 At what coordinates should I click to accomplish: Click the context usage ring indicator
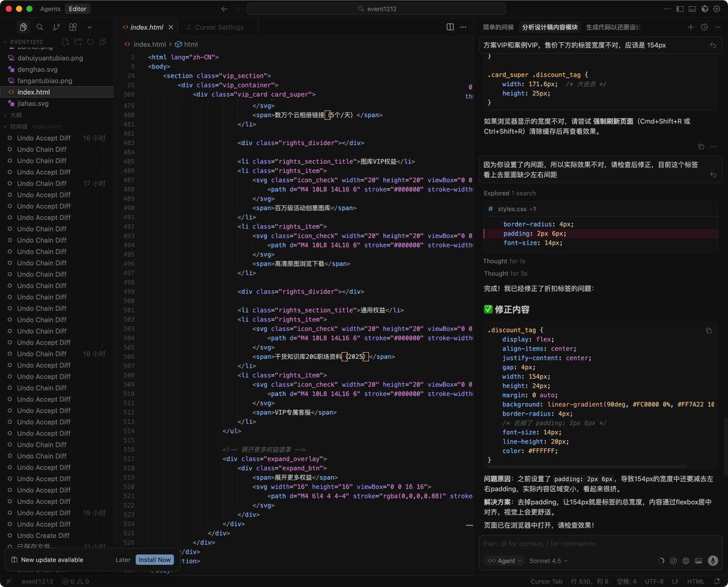(x=661, y=561)
